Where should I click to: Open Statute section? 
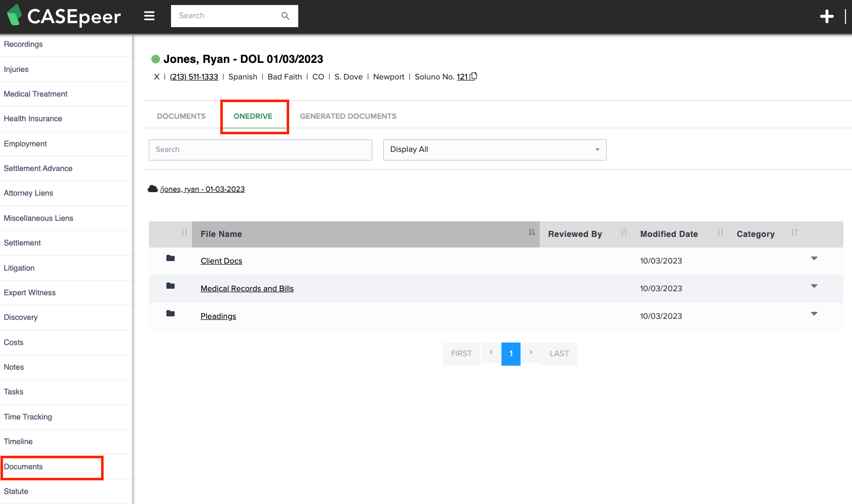[x=16, y=491]
